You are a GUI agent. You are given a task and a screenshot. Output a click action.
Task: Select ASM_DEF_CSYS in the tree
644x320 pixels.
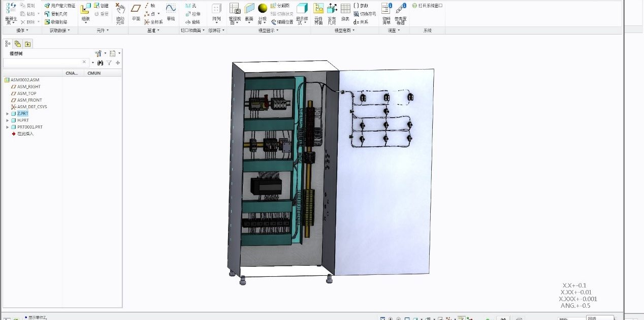pyautogui.click(x=29, y=107)
